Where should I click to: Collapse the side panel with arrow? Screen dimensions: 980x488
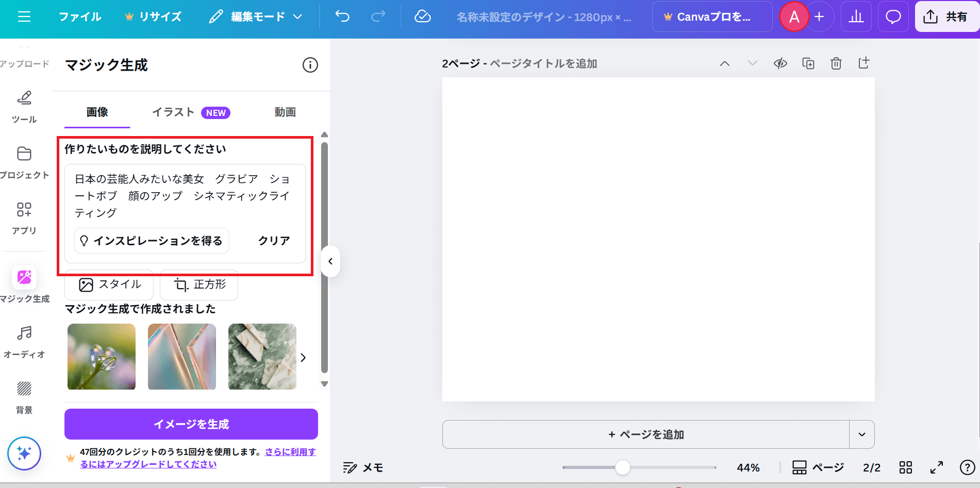coord(330,261)
